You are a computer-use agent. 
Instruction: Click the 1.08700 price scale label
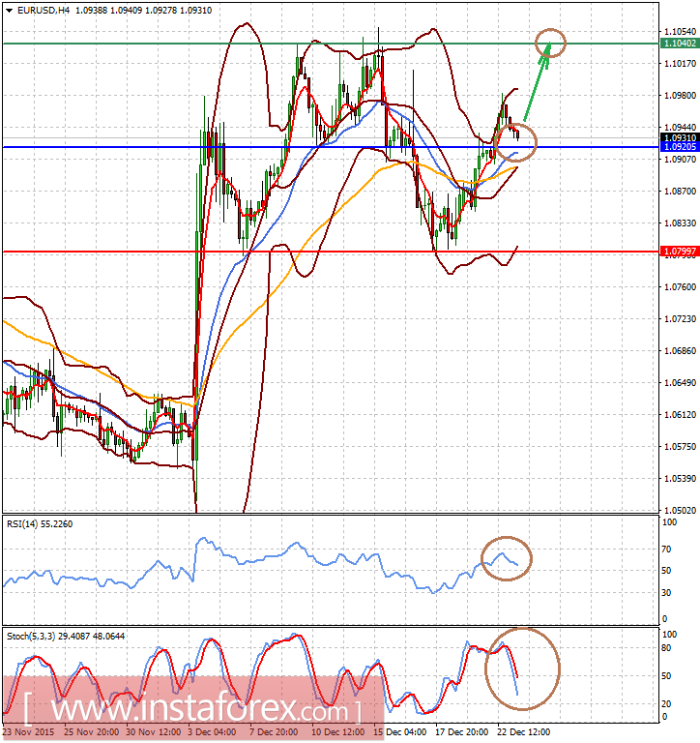click(x=680, y=192)
